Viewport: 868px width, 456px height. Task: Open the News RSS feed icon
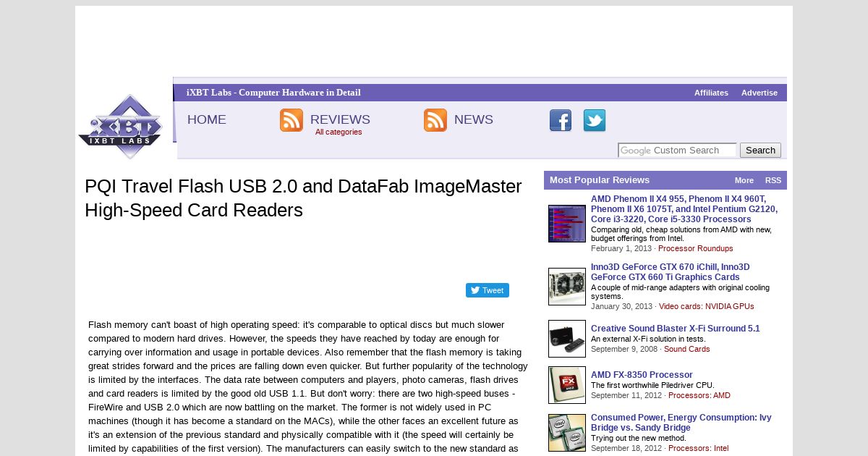(x=435, y=120)
